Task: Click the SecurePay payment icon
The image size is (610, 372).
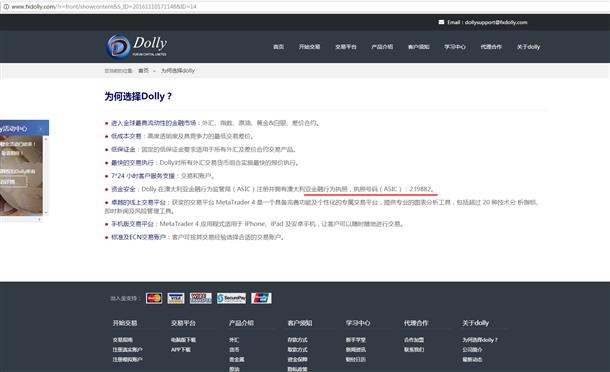Action: 231,298
